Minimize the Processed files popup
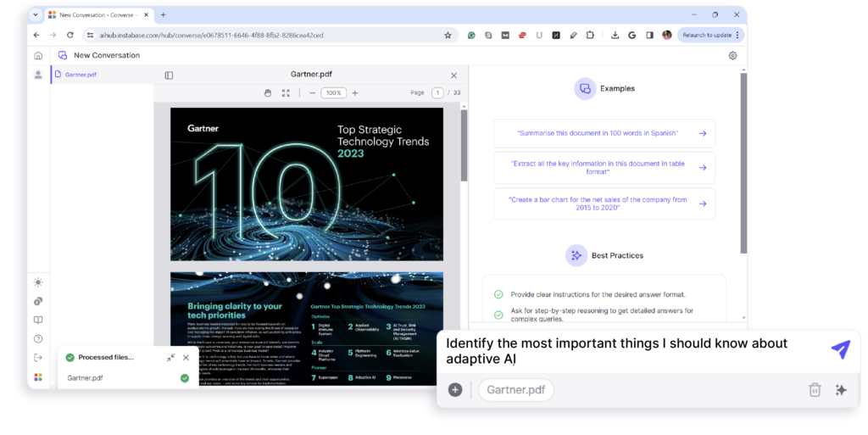The width and height of the screenshot is (868, 435). [170, 358]
